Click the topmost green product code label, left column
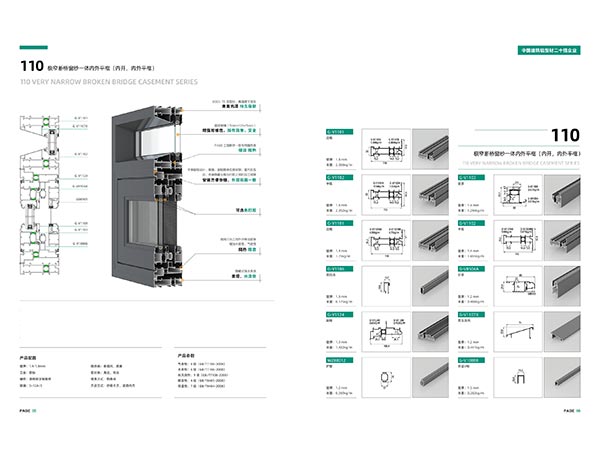The height and width of the screenshot is (450, 600). pos(339,132)
